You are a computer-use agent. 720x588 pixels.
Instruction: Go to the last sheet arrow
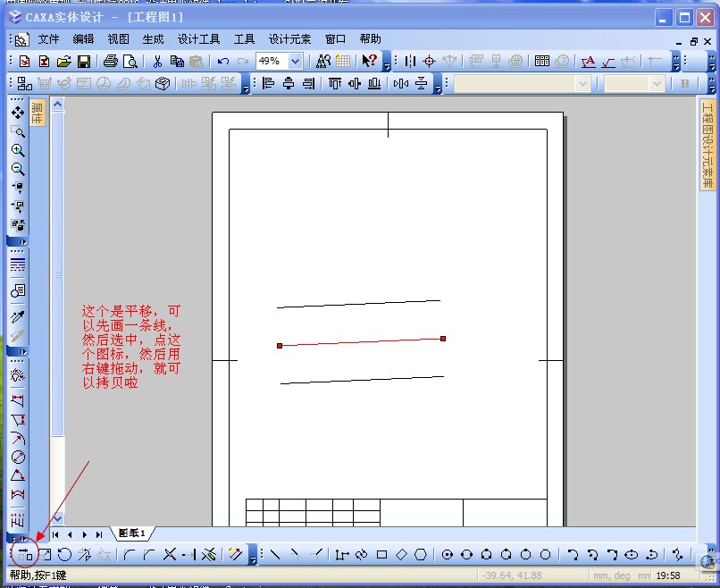coord(99,534)
